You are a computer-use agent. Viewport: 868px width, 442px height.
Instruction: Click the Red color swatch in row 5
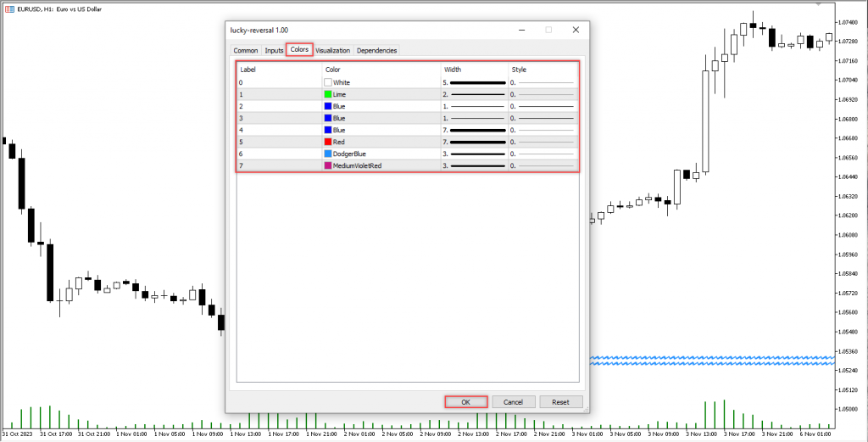[x=328, y=142]
